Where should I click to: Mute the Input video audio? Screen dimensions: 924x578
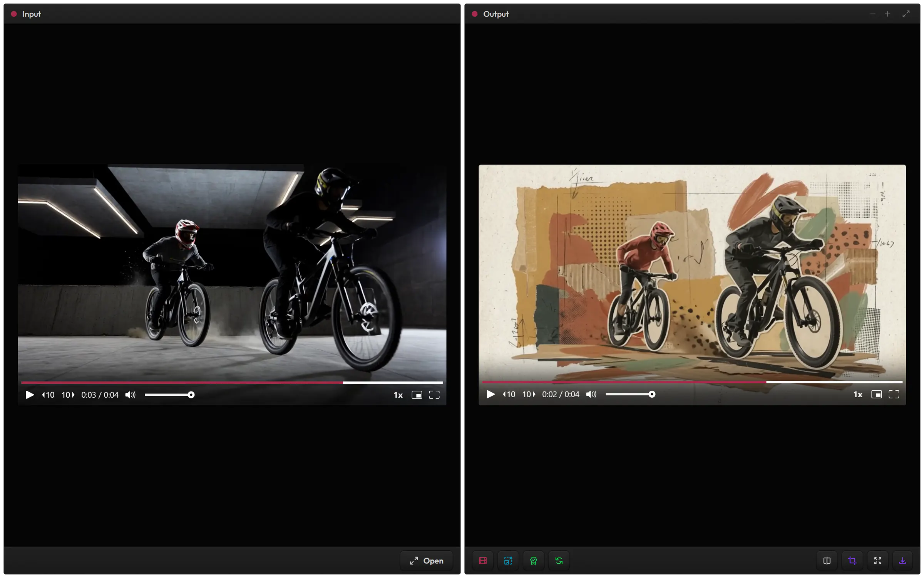130,395
